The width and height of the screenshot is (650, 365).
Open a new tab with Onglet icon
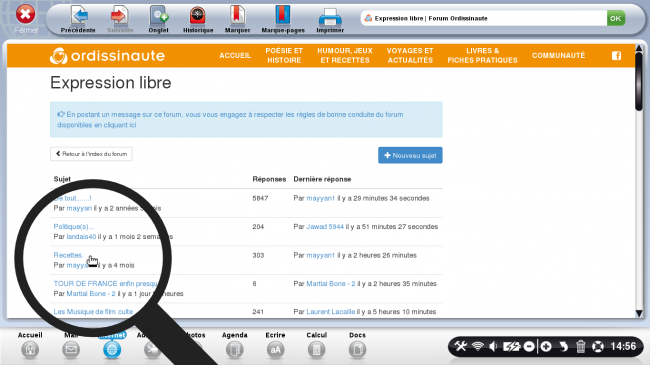[x=158, y=15]
